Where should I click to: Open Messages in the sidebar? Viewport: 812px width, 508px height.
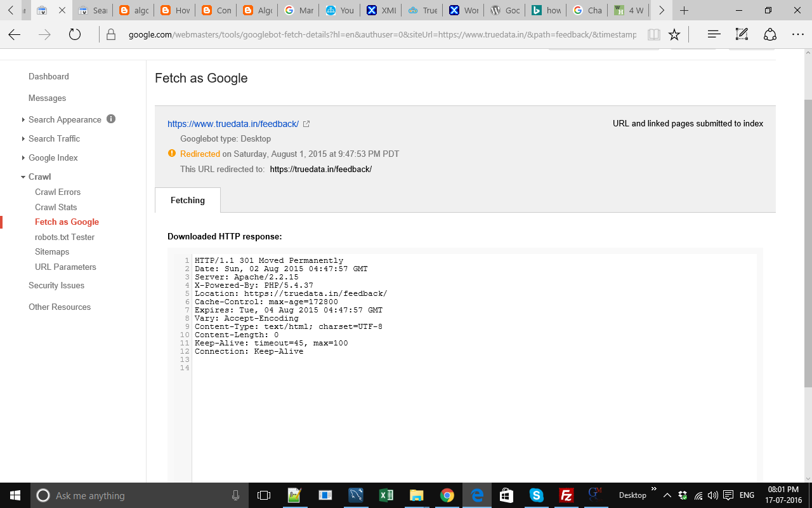click(47, 98)
